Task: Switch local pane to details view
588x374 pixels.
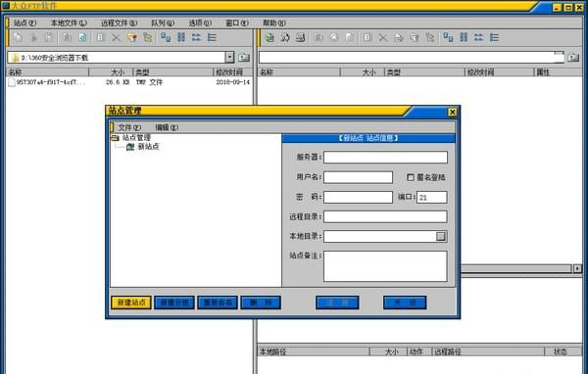Action: point(212,37)
